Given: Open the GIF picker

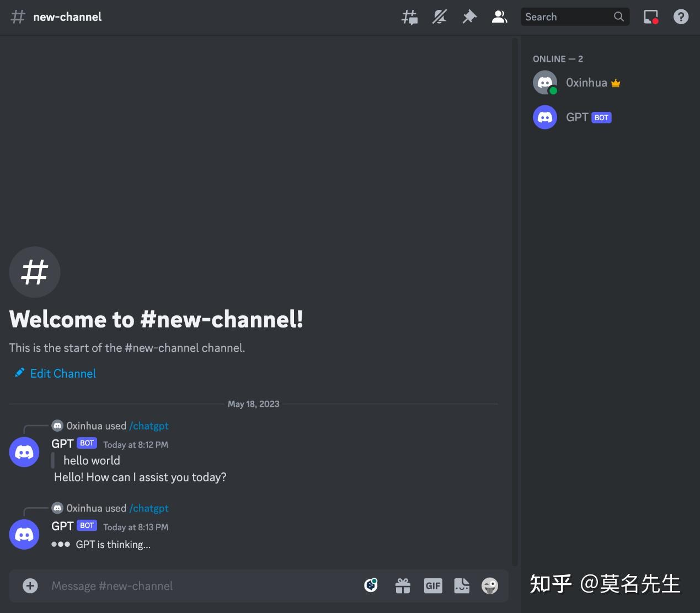Looking at the screenshot, I should [x=433, y=585].
